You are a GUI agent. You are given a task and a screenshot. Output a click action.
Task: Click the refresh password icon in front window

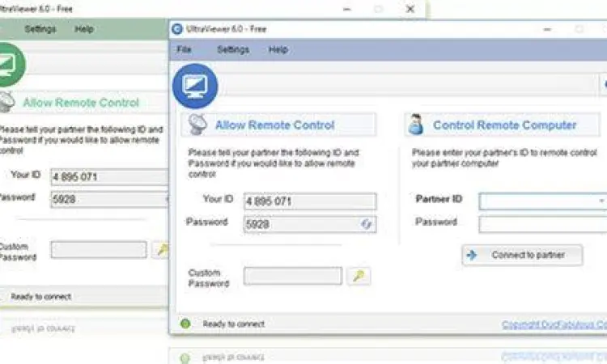tap(367, 224)
